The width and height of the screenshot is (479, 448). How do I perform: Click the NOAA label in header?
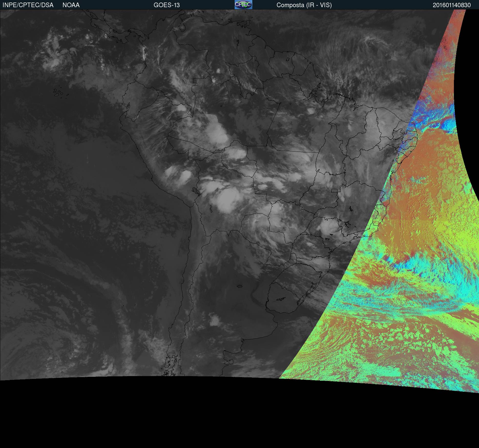(71, 5)
